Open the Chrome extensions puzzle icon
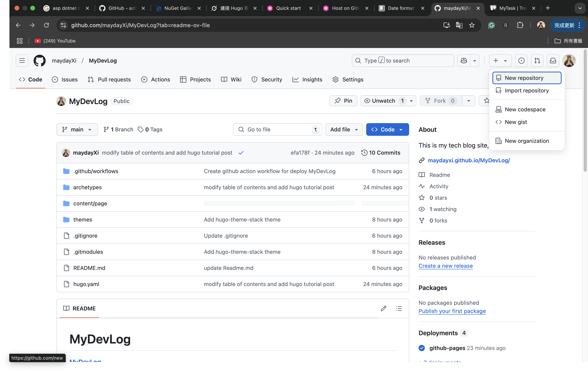The image size is (588, 373). point(520,25)
